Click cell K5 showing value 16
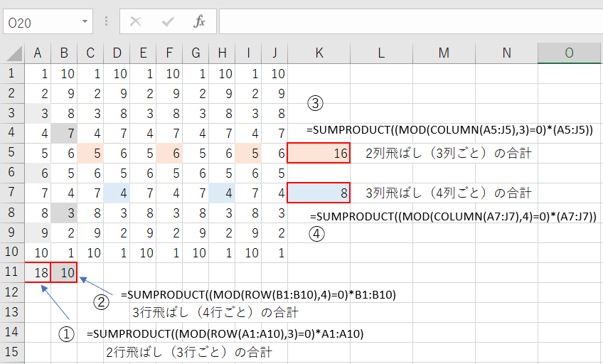The image size is (603, 364). click(x=319, y=153)
